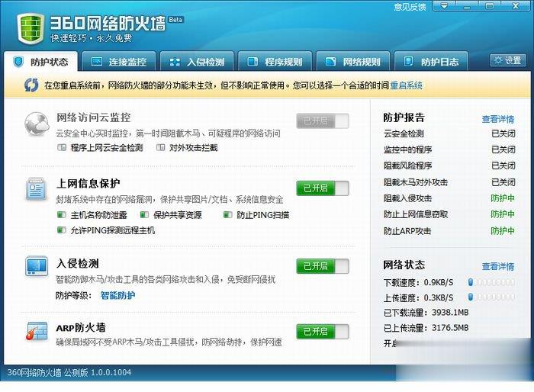Screen dimensions: 534x392
Task: Click the gear icon in 设置 button
Action: [498, 60]
